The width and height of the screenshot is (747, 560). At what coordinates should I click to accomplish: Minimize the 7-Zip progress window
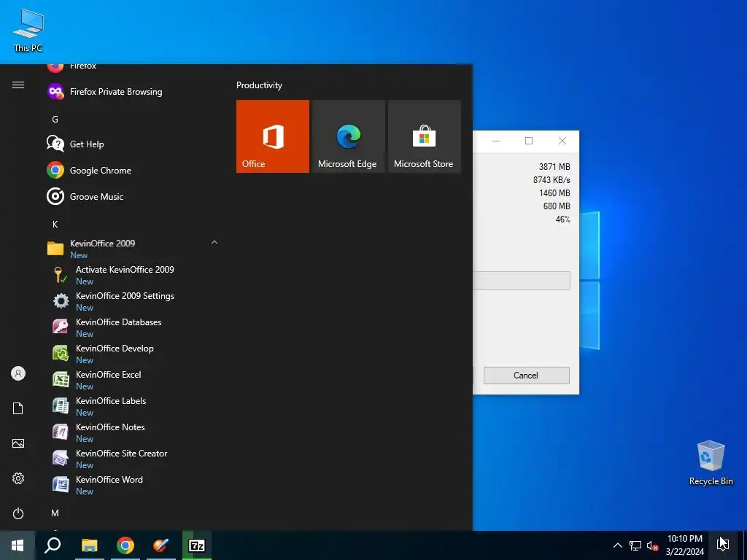pos(496,141)
